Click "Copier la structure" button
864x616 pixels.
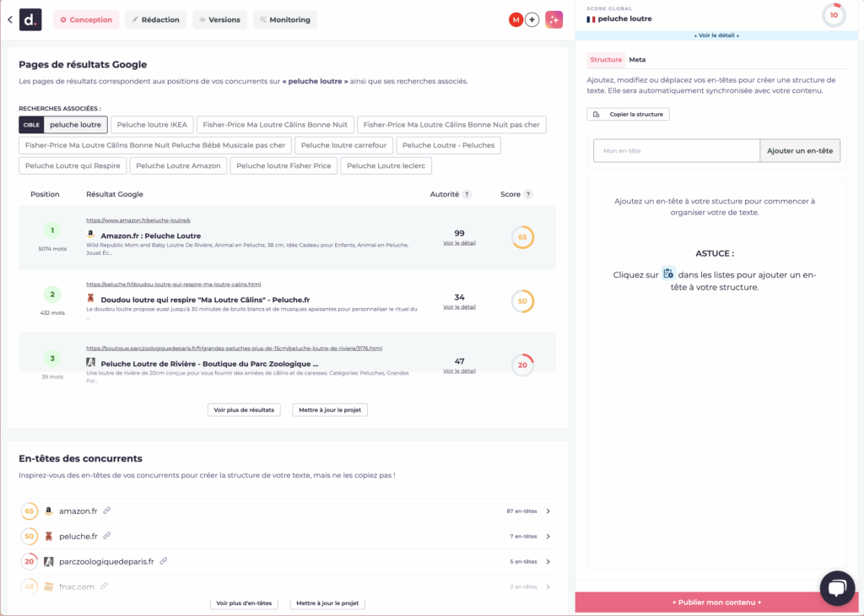click(628, 114)
